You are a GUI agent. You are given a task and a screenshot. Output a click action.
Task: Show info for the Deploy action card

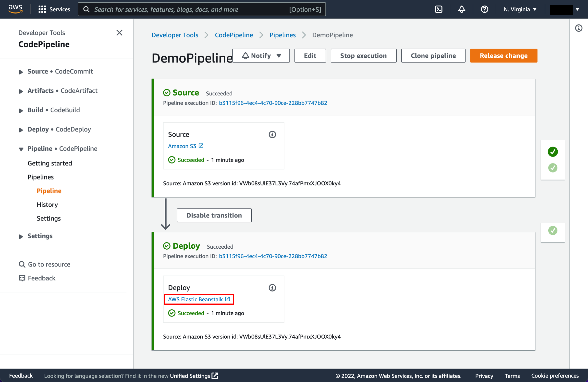pyautogui.click(x=272, y=288)
